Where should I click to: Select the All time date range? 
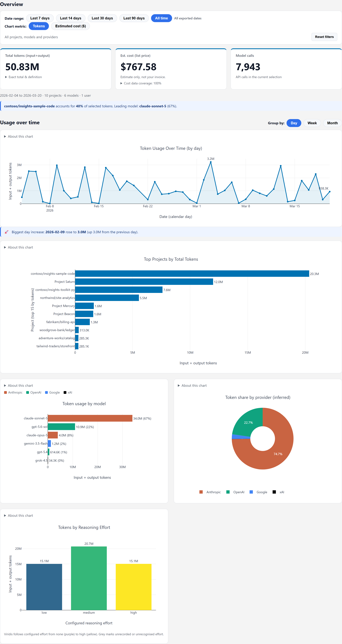(161, 18)
